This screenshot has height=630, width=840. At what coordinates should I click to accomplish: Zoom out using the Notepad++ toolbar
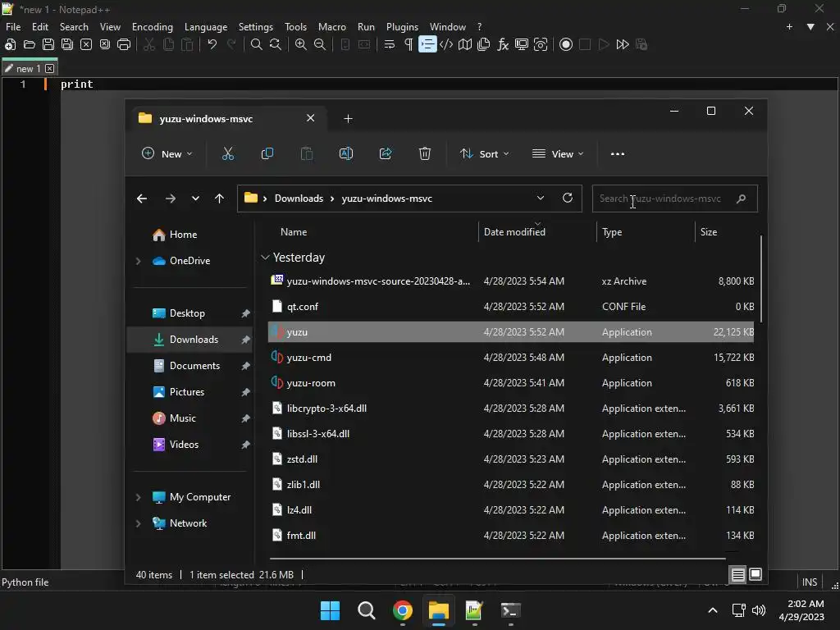point(320,44)
